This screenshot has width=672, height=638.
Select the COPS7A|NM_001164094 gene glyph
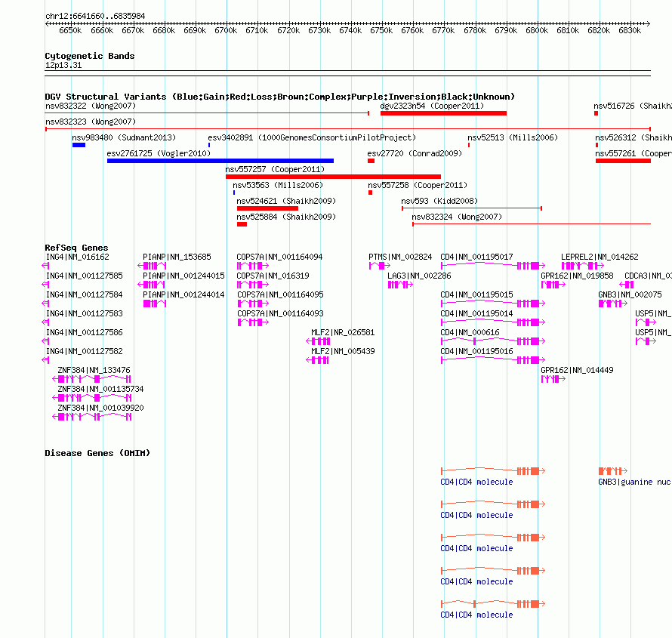tap(253, 266)
